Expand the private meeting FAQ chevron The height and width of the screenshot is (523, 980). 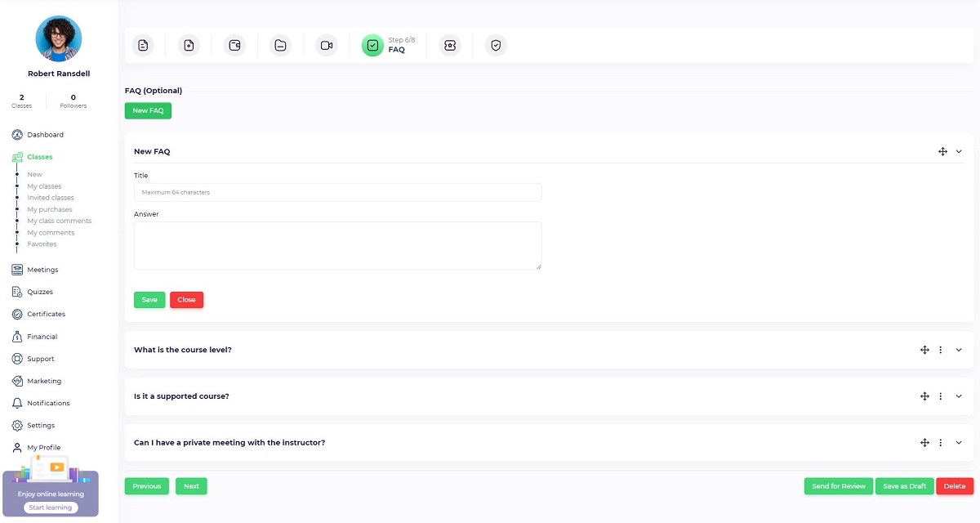[x=959, y=443]
